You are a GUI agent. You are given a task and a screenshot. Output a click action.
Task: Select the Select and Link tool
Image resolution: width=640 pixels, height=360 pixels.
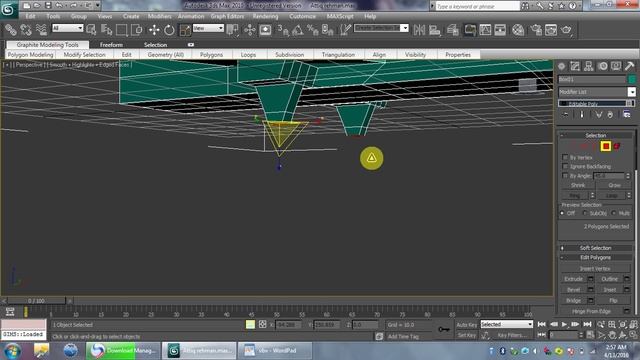point(11,30)
